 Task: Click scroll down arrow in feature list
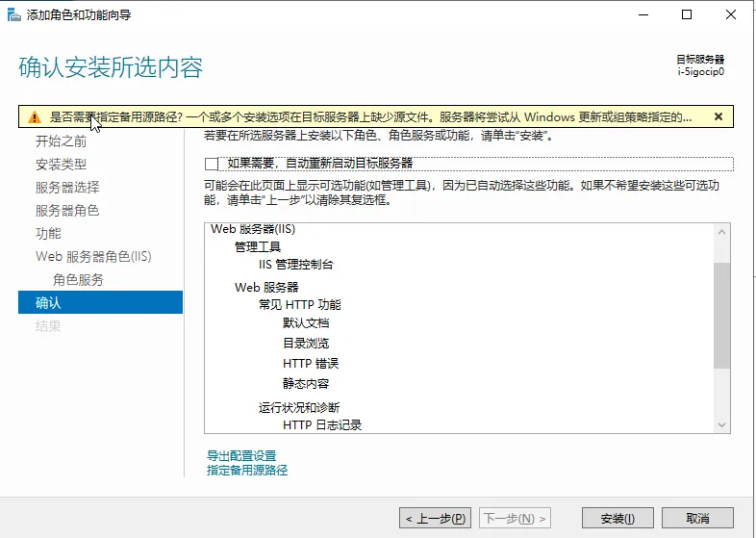pyautogui.click(x=722, y=424)
